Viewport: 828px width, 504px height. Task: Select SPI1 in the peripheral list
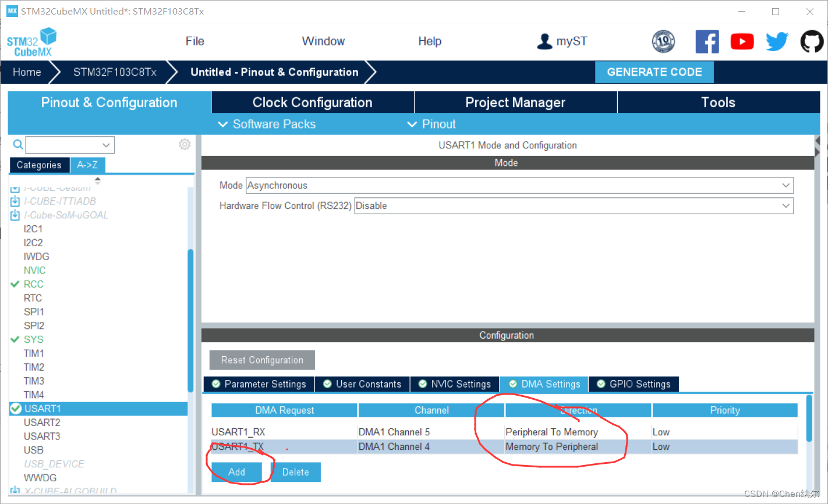(x=34, y=312)
